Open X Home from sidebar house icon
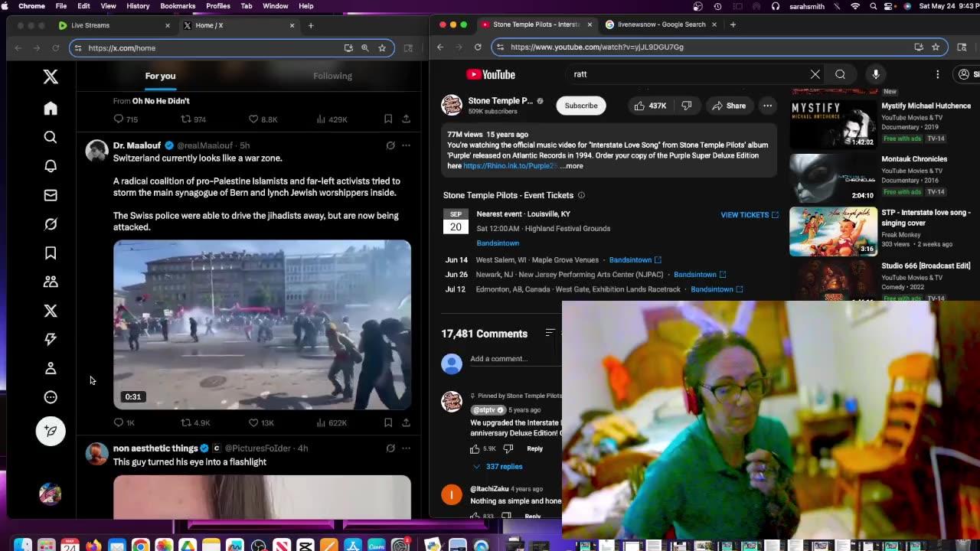This screenshot has width=980, height=551. 51,109
